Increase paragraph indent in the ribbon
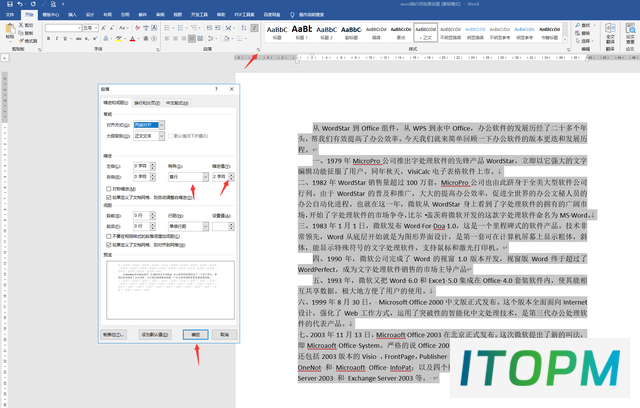 click(x=218, y=28)
